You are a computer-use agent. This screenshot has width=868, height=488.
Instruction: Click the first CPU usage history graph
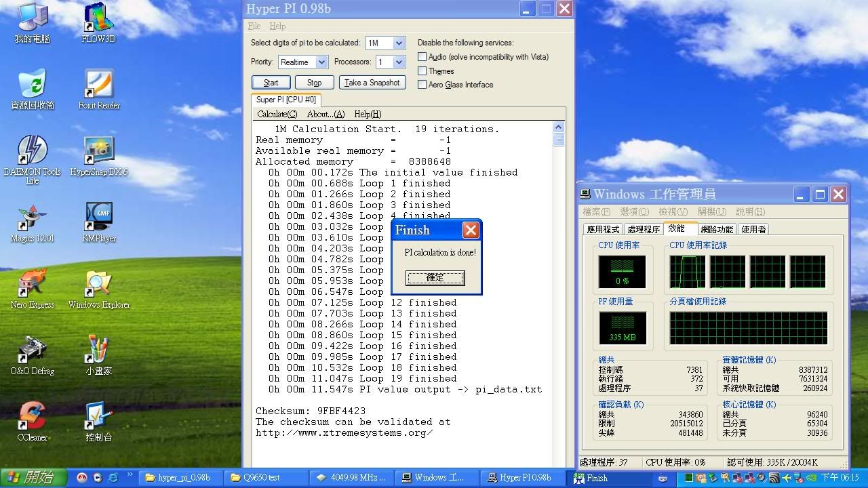(687, 272)
